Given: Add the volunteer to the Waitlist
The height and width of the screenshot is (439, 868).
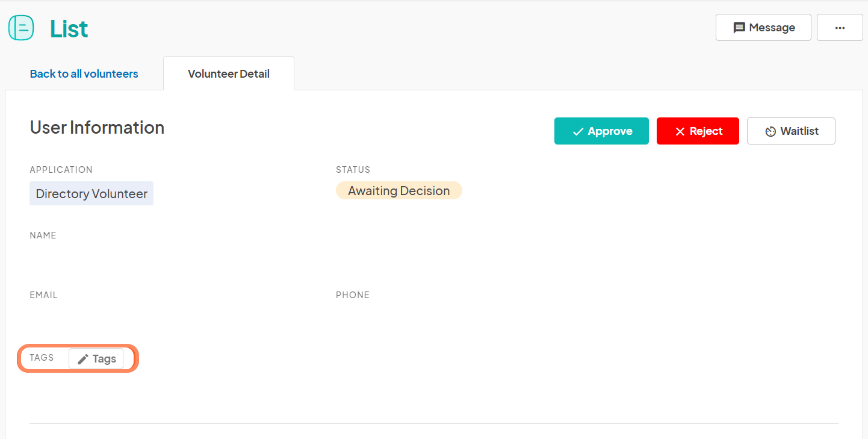Looking at the screenshot, I should [791, 131].
